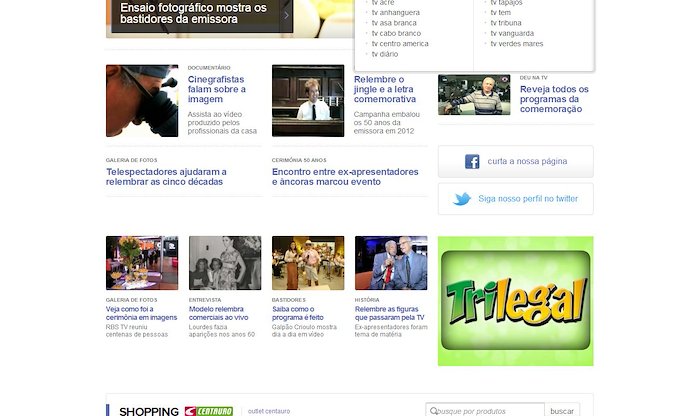Click 'CERIMÔNIA 50 ANOS' category label
700x416 pixels.
coord(299,160)
